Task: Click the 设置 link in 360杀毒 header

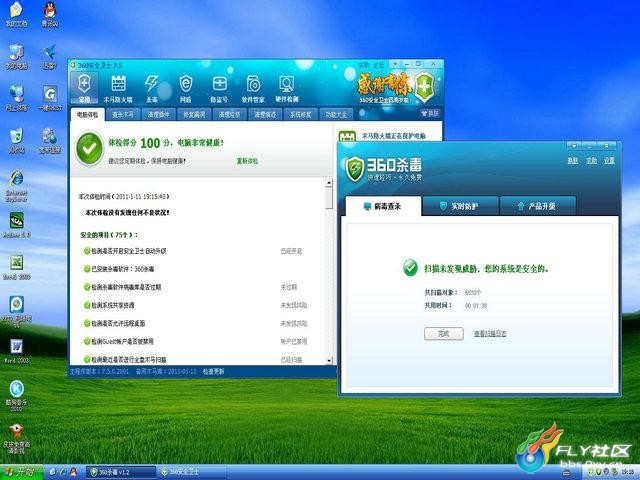Action: click(x=609, y=161)
